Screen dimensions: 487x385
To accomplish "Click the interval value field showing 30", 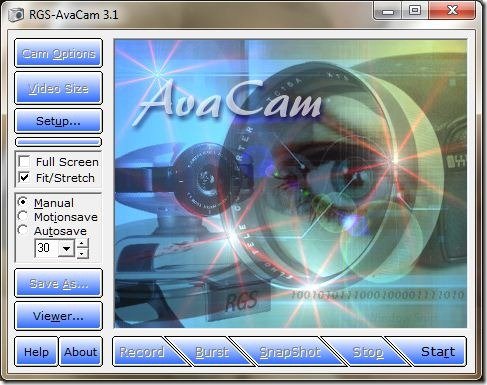I will pyautogui.click(x=47, y=248).
